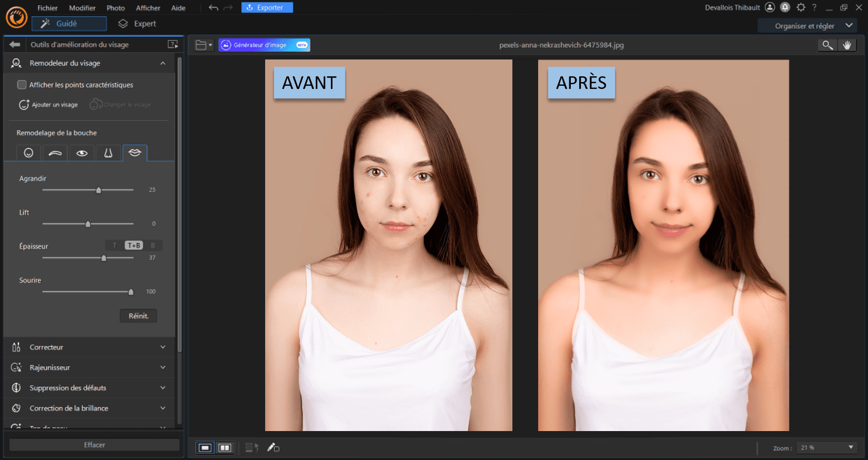Click the PhotoDirector logo icon

[16, 17]
